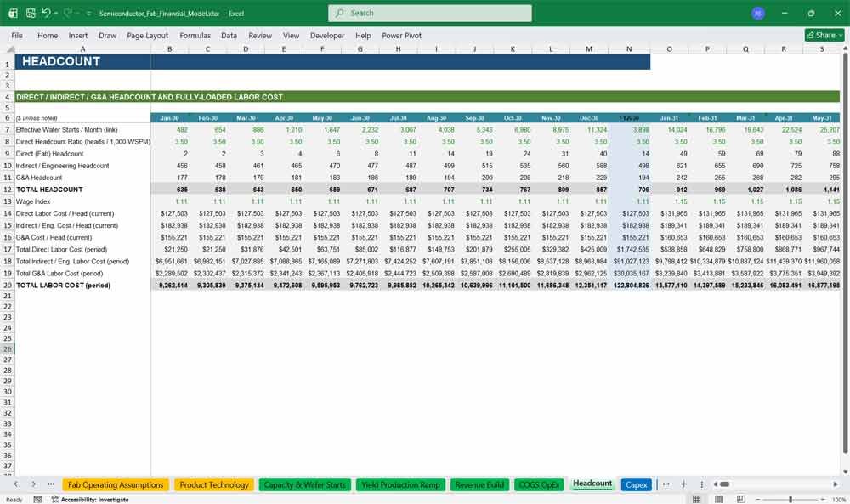Click the HEADCOUNT title cell
Viewport: 850px width, 504px height.
(x=82, y=61)
